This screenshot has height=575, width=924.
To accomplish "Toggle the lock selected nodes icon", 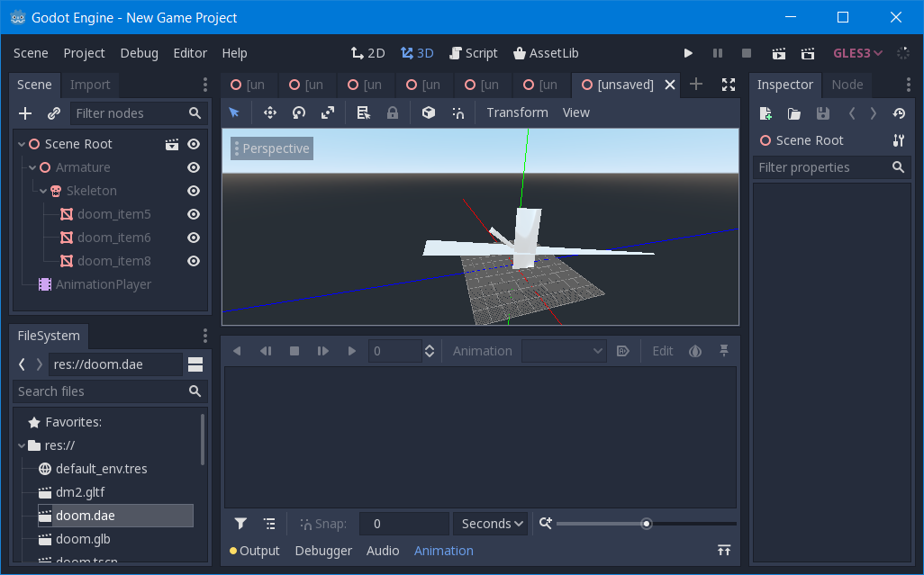I will click(393, 112).
